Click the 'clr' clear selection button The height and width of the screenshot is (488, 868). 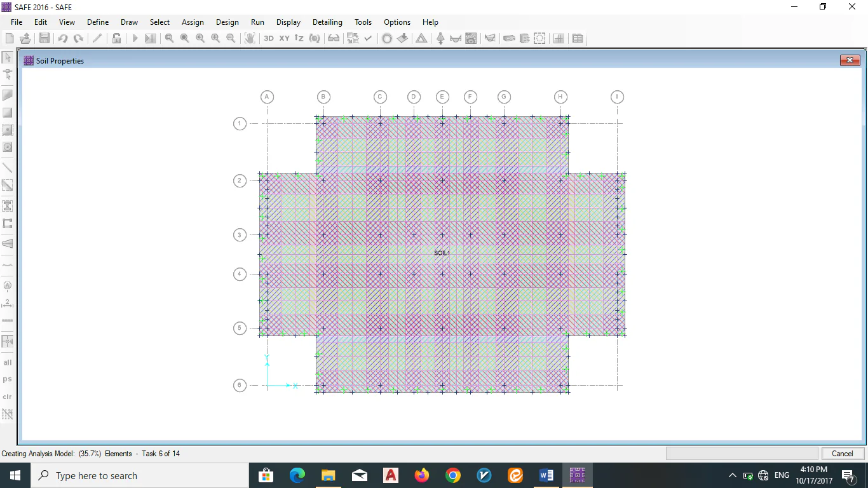tap(8, 396)
